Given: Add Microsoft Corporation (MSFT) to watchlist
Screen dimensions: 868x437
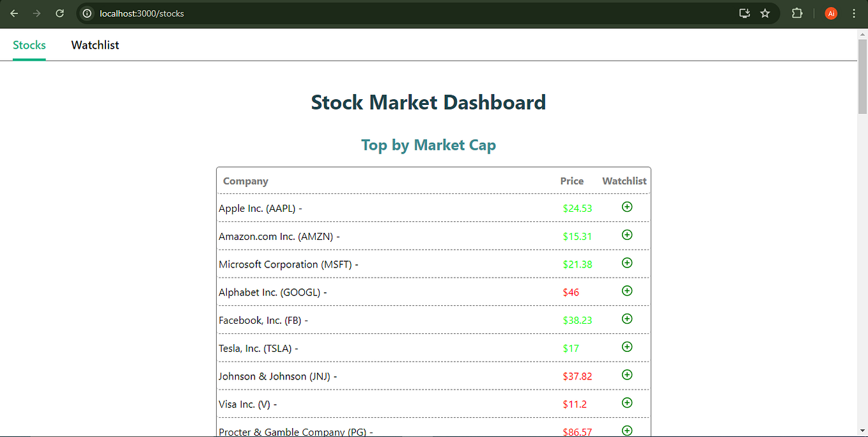Looking at the screenshot, I should click(x=627, y=263).
